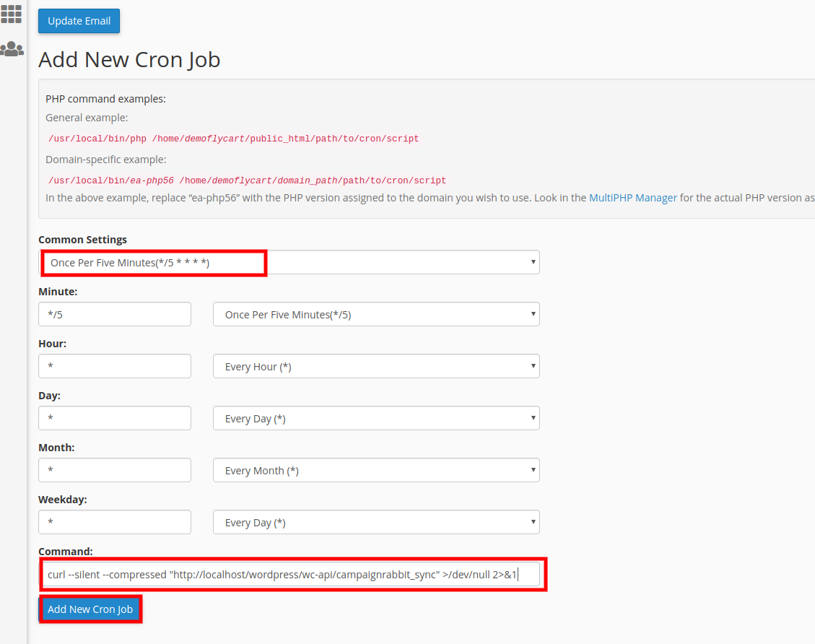Open the MultiPHP Manager link
Image resolution: width=815 pixels, height=644 pixels.
coord(632,198)
